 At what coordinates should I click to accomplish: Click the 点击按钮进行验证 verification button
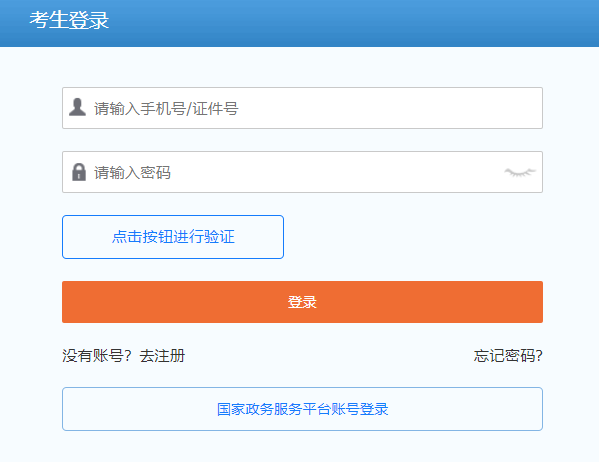[x=173, y=237]
